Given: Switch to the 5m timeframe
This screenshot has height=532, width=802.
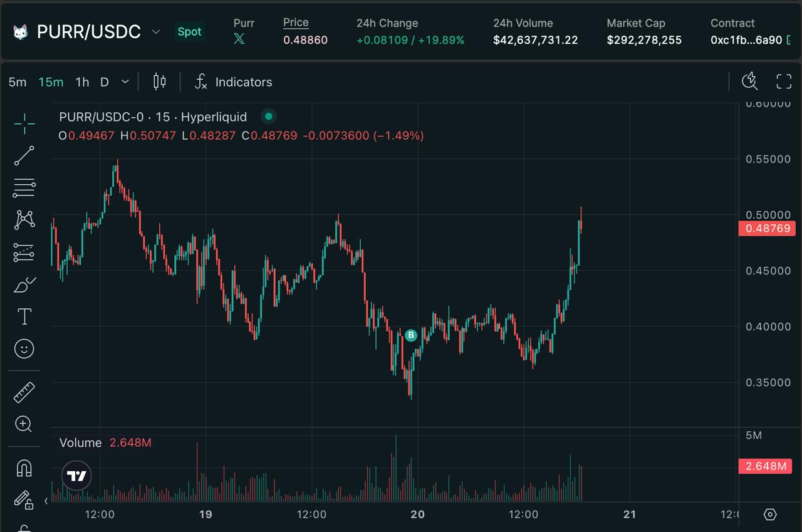Looking at the screenshot, I should [x=18, y=82].
